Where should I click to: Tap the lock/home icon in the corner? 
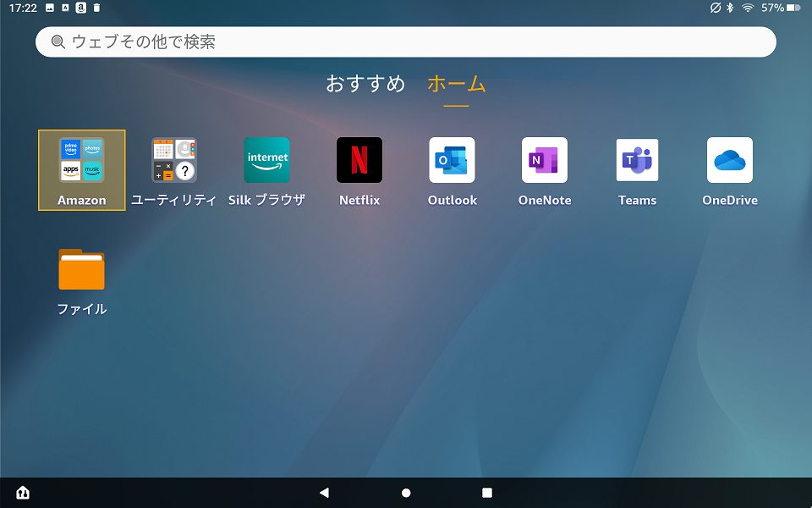24,492
